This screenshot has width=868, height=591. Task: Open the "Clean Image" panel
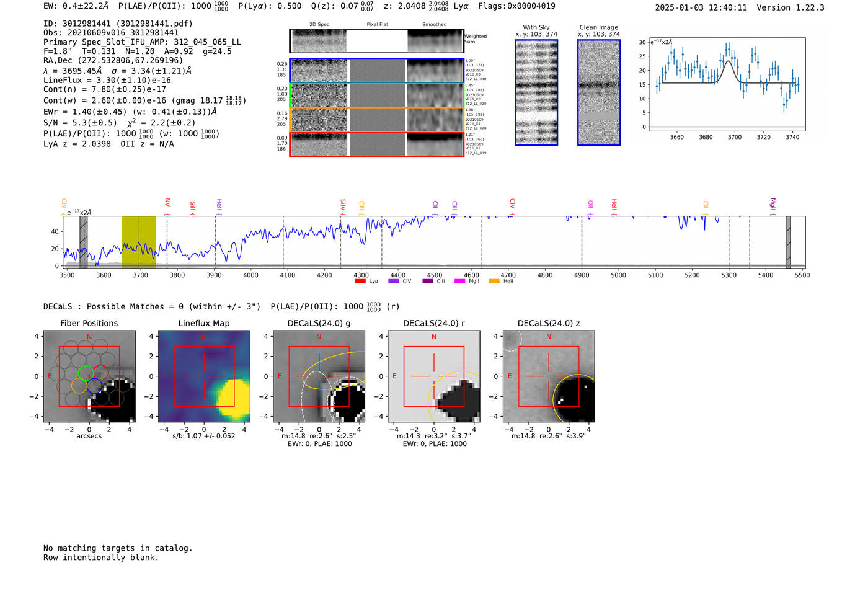tap(599, 92)
